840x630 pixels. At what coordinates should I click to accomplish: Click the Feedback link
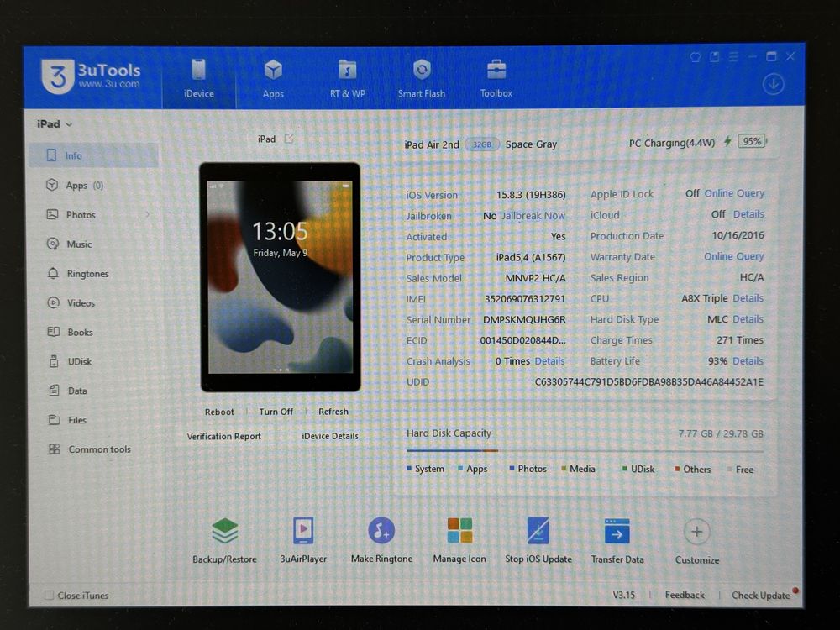(x=685, y=596)
